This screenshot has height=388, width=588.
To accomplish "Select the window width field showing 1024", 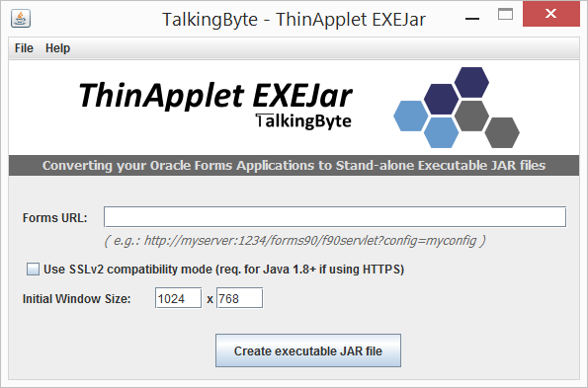I will click(x=178, y=298).
